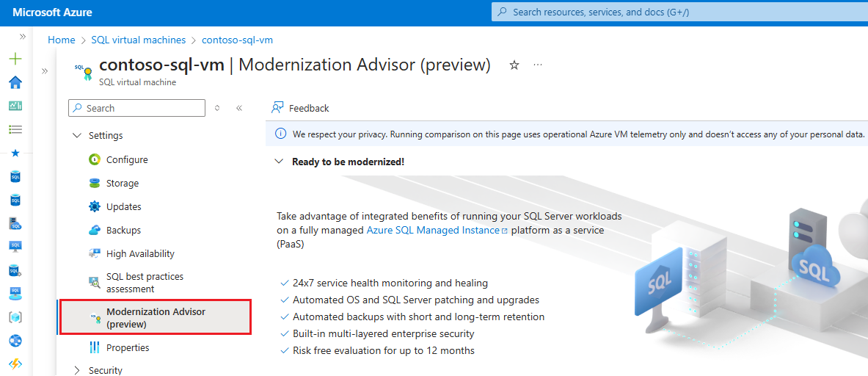Click the Feedback icon in the toolbar

click(x=277, y=108)
